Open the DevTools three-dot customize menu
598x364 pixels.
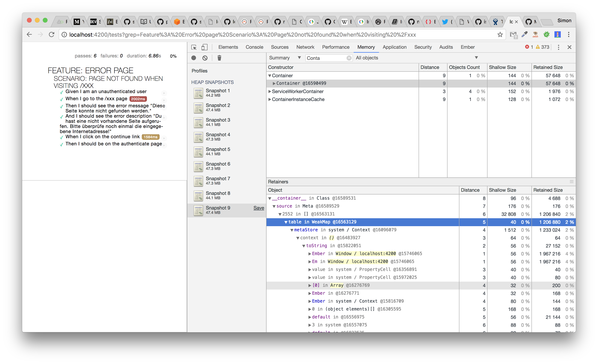(x=558, y=47)
